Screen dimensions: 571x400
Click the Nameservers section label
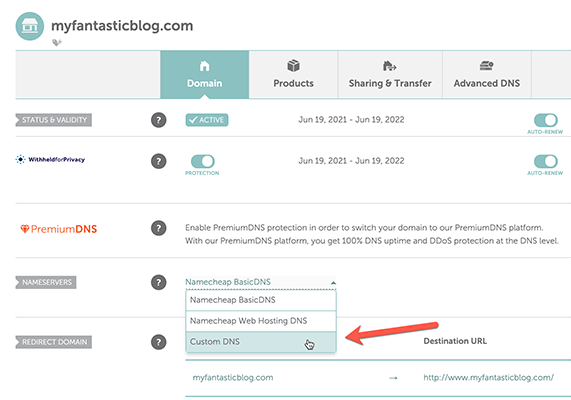[46, 282]
